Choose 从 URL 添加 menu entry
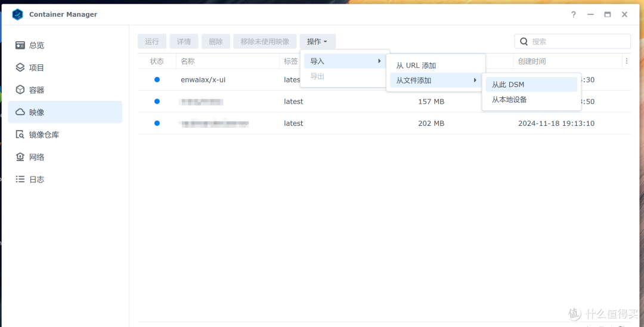 coord(435,65)
